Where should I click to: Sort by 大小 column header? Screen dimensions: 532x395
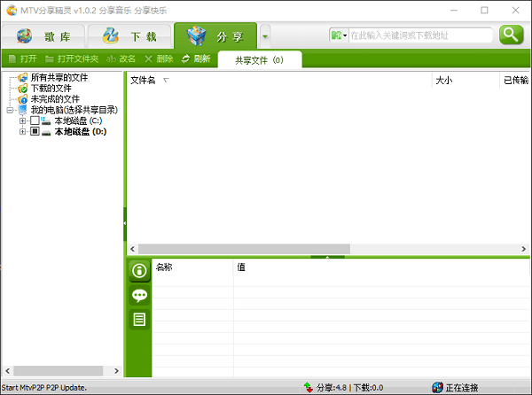(465, 81)
